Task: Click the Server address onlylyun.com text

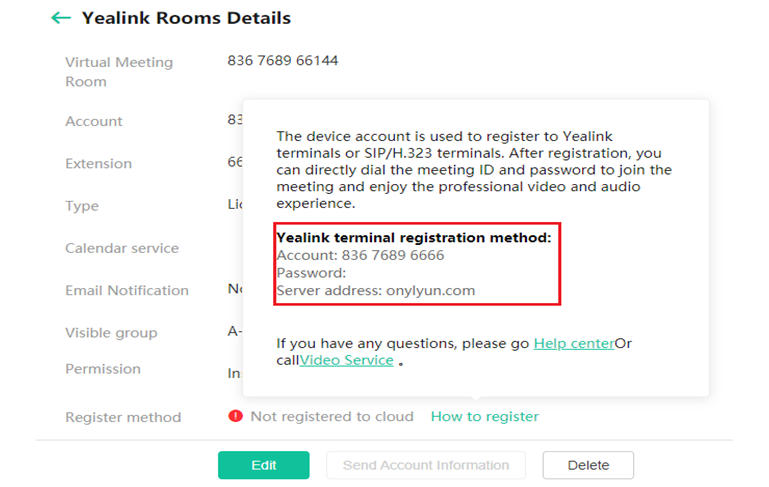Action: (375, 290)
